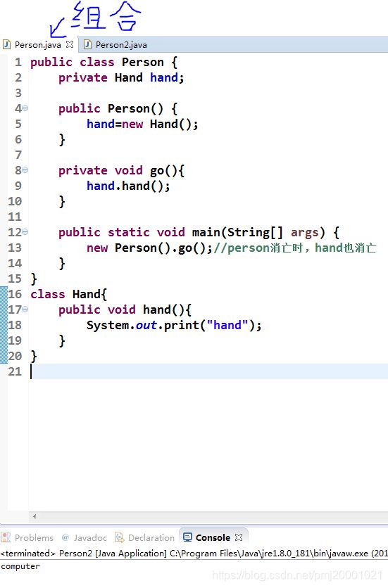The width and height of the screenshot is (388, 588).
Task: Close the Person.java editor tab
Action: (x=70, y=44)
